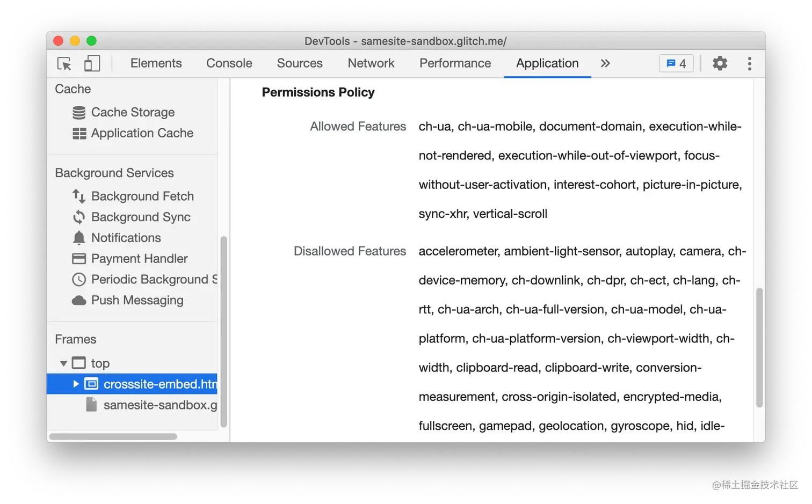Click the Frames section heading
Image resolution: width=812 pixels, height=504 pixels.
76,339
